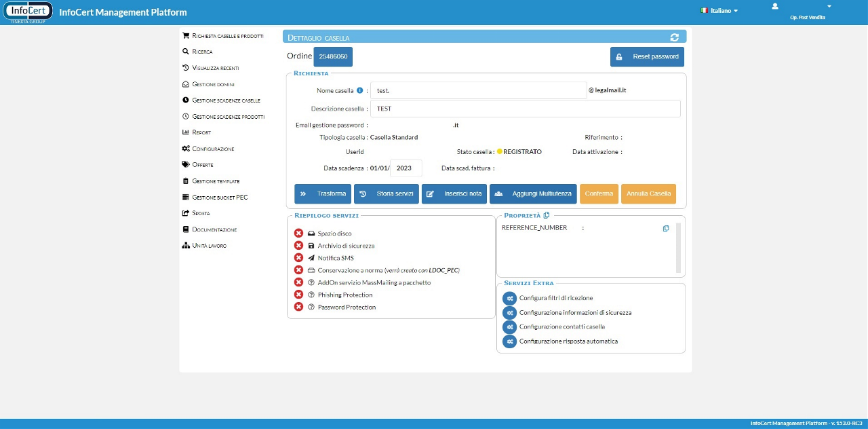Click copy icon next to Proprietà heading

pyautogui.click(x=547, y=215)
